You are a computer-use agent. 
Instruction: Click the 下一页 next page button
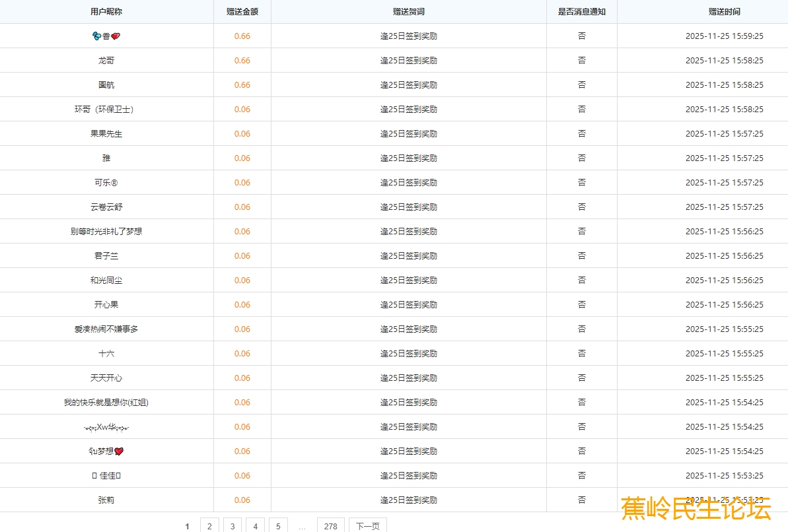[367, 526]
